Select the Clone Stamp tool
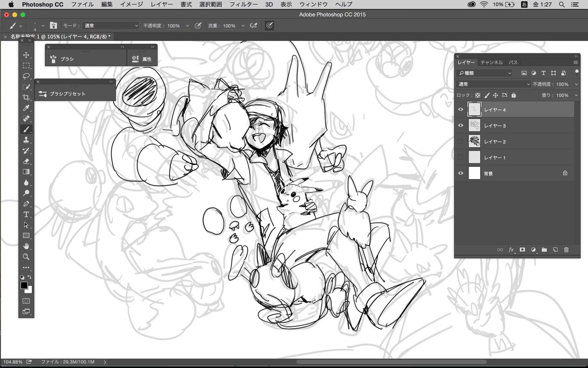The height and width of the screenshot is (368, 588). [x=26, y=140]
